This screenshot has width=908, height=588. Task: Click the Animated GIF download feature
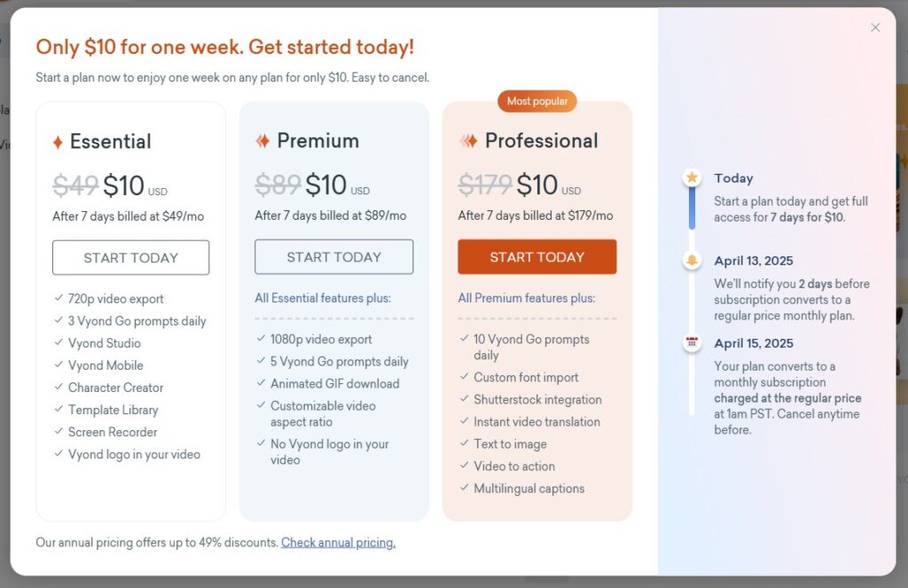[x=334, y=384]
